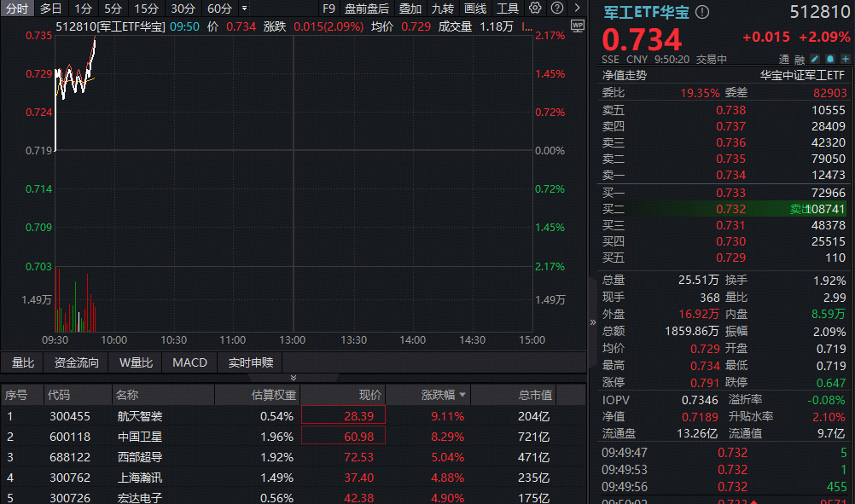Open the settings gear icon
This screenshot has height=504, width=855.
click(x=535, y=9)
